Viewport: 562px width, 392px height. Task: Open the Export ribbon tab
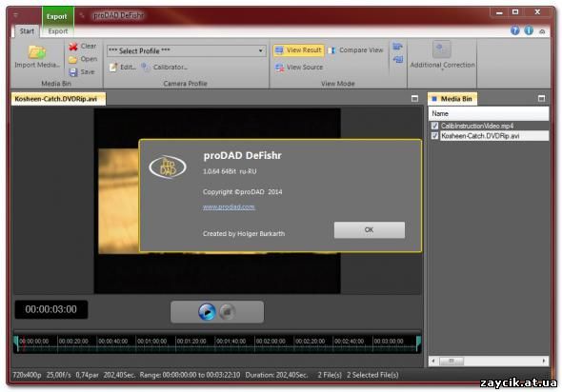[58, 31]
